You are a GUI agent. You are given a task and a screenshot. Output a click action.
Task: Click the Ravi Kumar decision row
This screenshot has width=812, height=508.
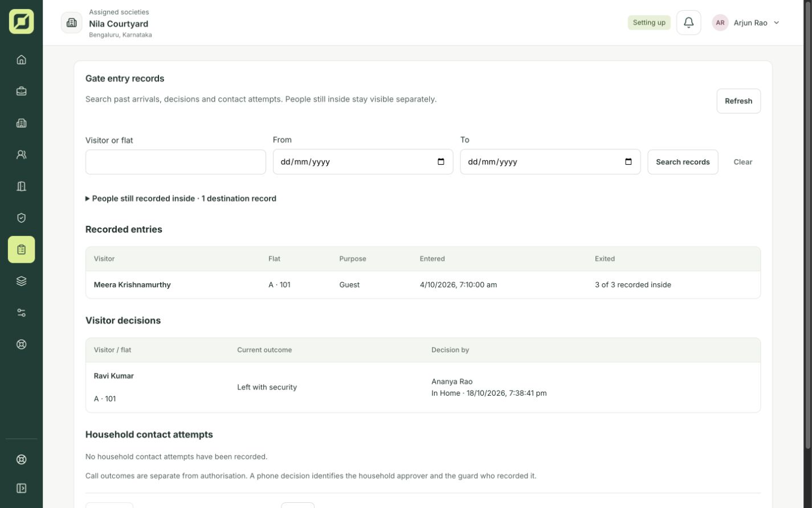[x=423, y=387]
